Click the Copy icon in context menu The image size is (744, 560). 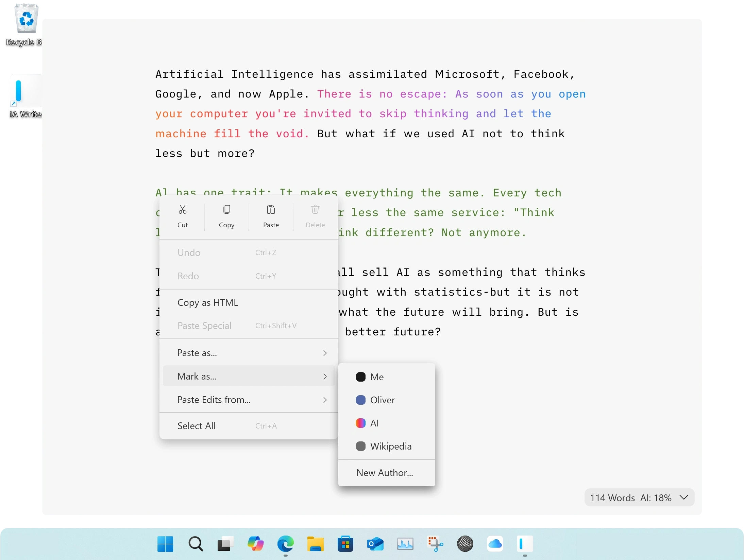[x=226, y=209]
